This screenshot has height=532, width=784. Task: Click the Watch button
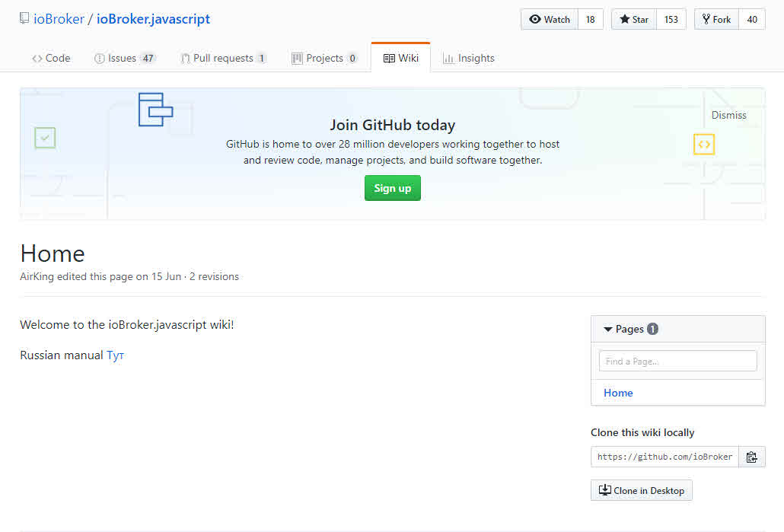click(550, 20)
